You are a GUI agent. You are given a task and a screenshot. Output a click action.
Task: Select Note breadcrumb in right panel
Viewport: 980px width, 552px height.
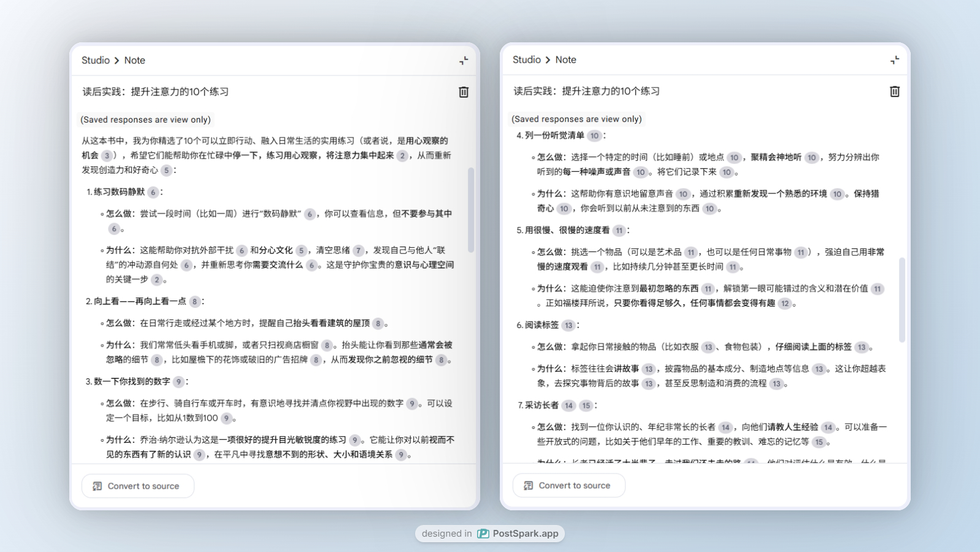coord(566,59)
